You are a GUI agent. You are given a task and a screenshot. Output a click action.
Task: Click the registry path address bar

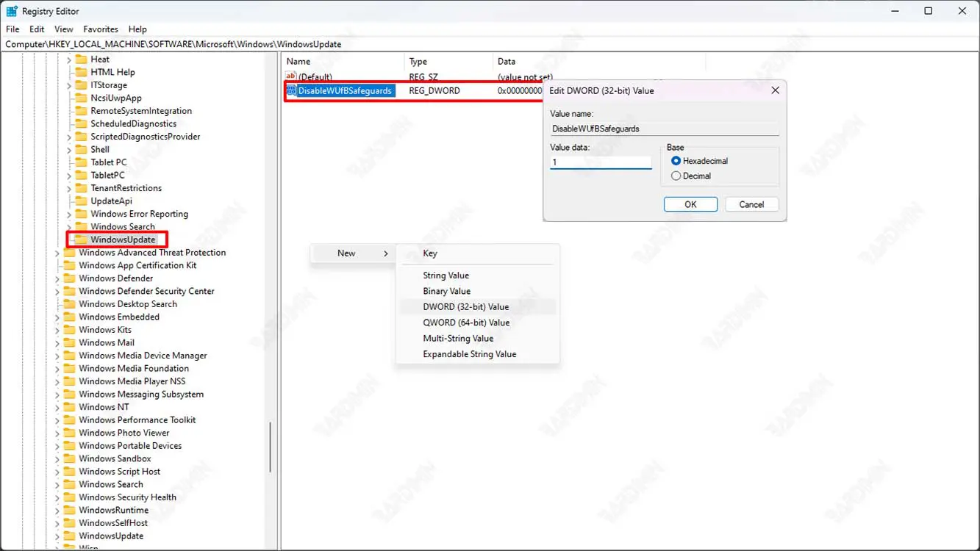point(490,44)
